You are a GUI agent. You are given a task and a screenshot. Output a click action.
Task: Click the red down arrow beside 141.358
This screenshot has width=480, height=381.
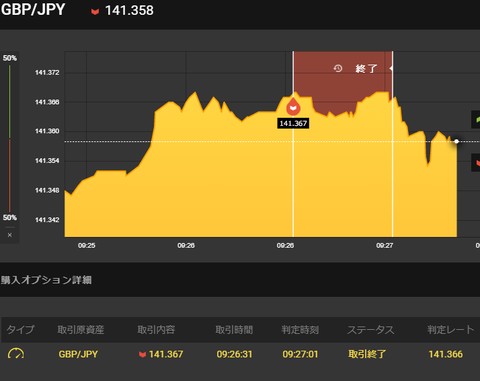click(95, 12)
